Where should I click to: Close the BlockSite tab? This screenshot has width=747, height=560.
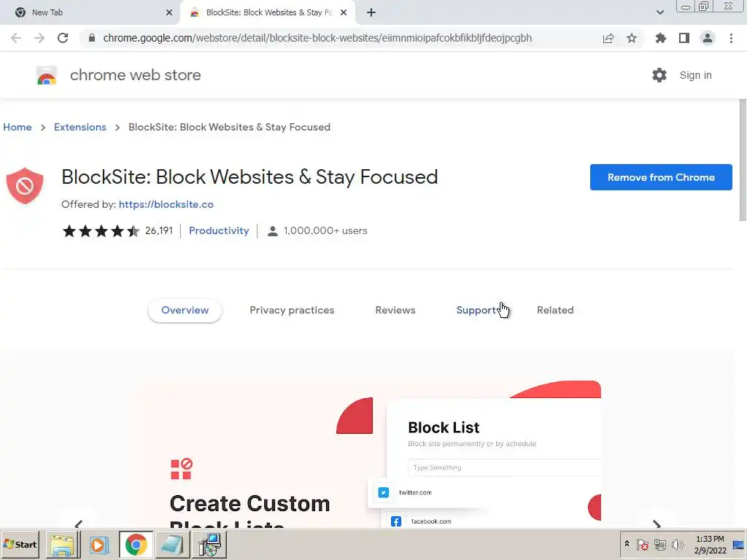(344, 12)
